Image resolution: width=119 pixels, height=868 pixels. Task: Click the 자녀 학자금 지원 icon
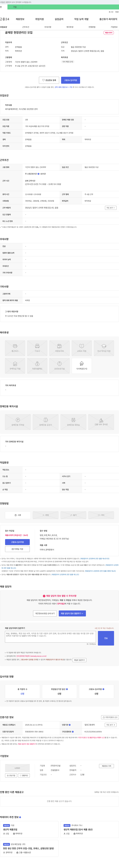[x=104, y=348]
